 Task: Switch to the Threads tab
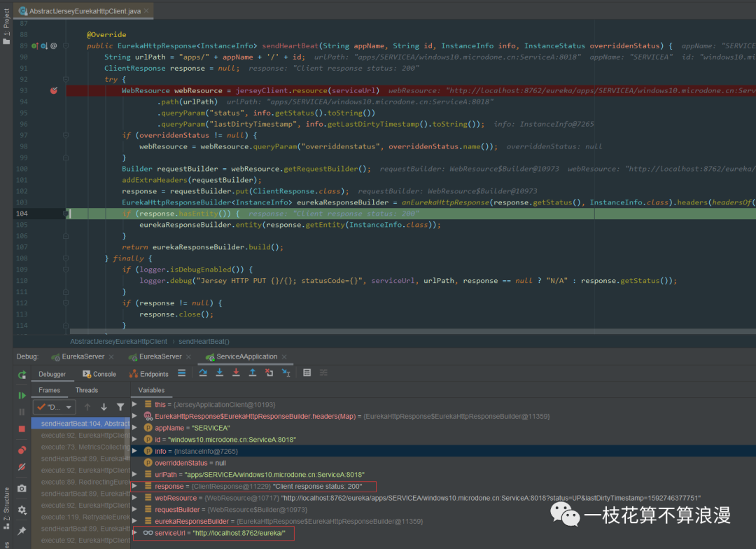click(x=87, y=390)
